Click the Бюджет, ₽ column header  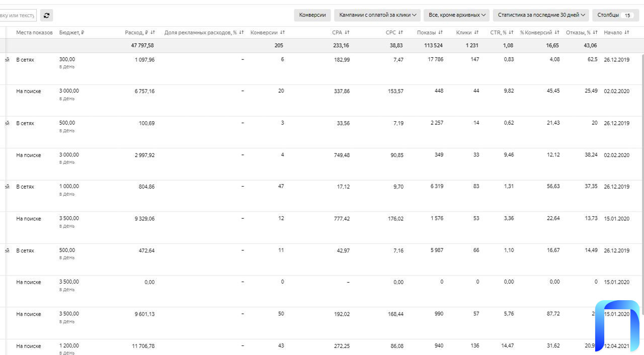(x=71, y=33)
